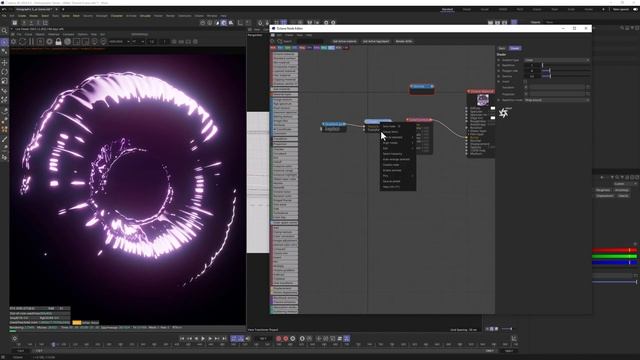Viewport: 640px width, 360px height.
Task: Expand Pins submenu in context menu
Action: [398, 176]
